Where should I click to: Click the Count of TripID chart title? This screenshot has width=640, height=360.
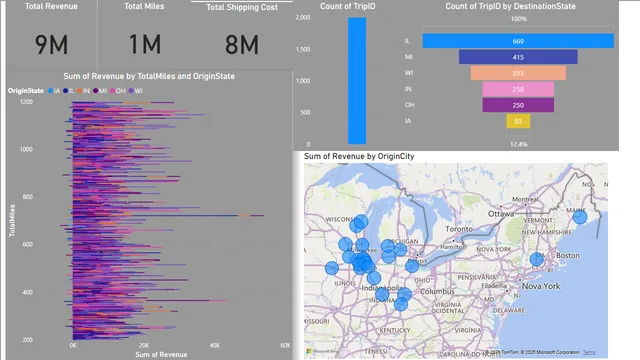347,6
